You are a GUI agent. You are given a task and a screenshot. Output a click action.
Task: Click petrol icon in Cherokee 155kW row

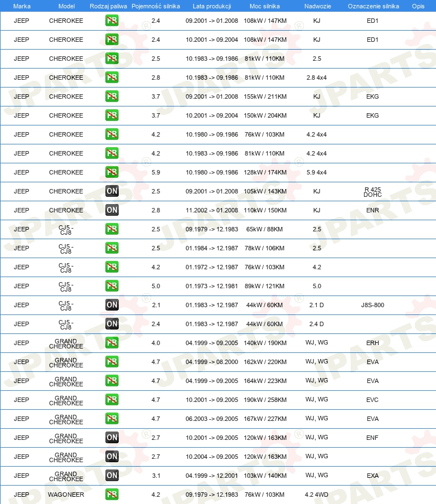[x=112, y=96]
